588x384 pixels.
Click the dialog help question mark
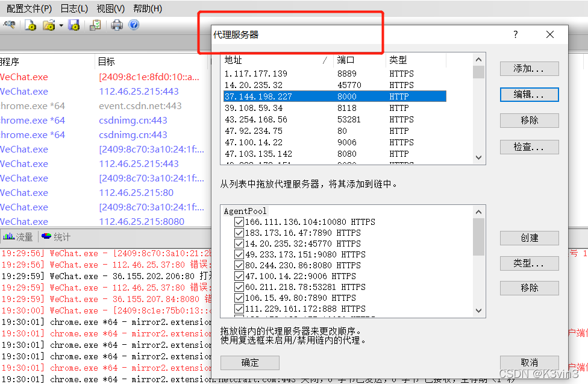click(x=516, y=34)
